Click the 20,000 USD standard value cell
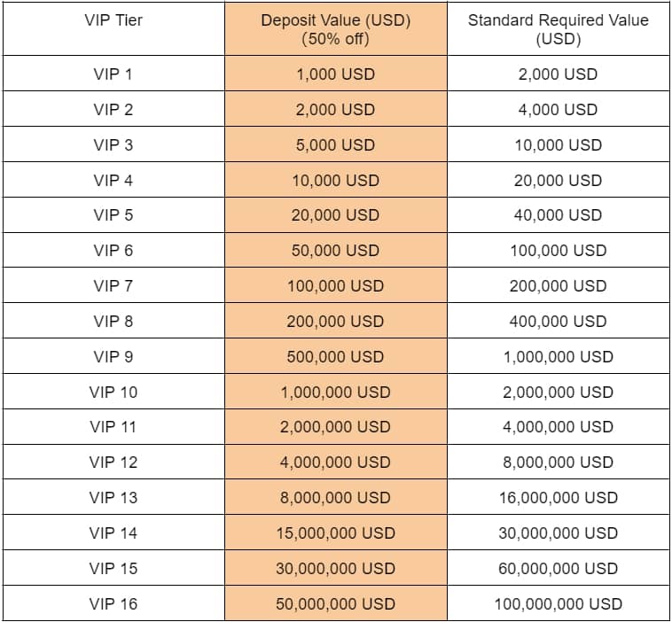 tap(558, 181)
